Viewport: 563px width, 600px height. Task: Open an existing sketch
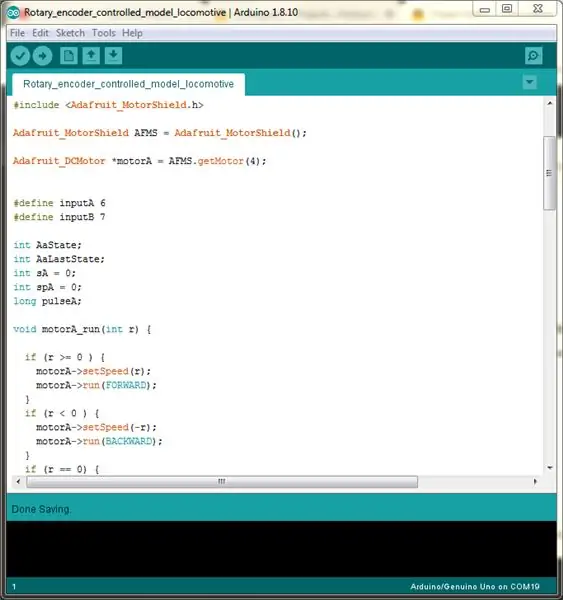pos(91,56)
